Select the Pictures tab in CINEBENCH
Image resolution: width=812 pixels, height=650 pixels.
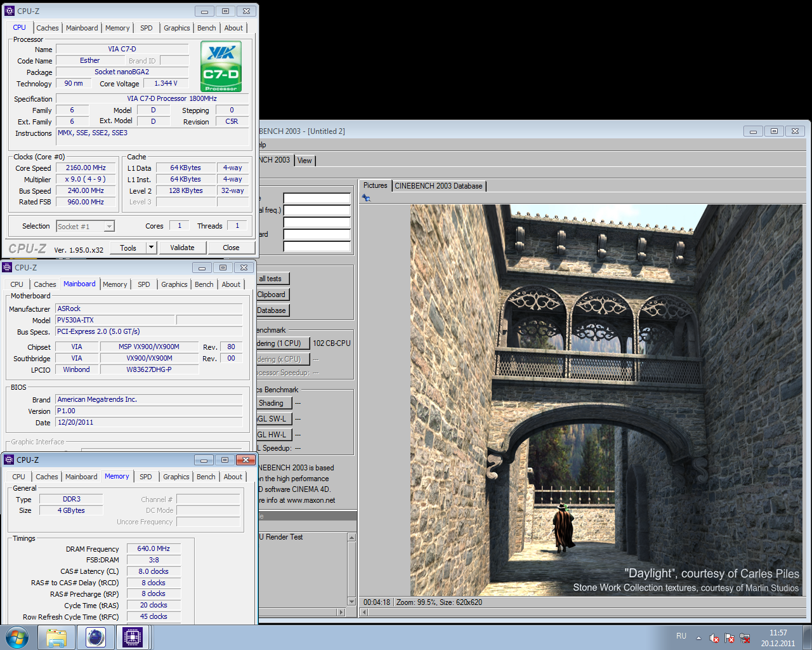376,185
